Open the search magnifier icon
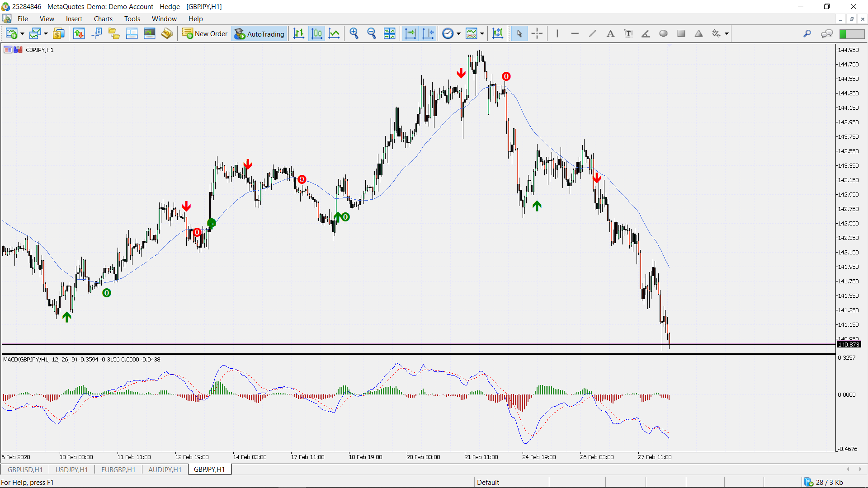Viewport: 868px width, 488px height. (x=807, y=33)
